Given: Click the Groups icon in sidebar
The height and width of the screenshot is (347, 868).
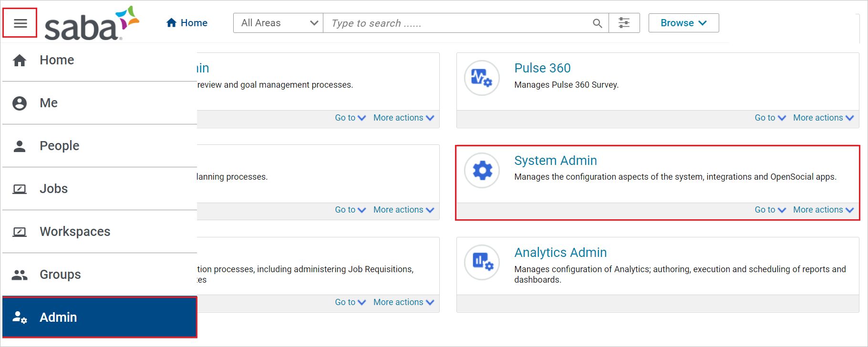Looking at the screenshot, I should (x=20, y=275).
